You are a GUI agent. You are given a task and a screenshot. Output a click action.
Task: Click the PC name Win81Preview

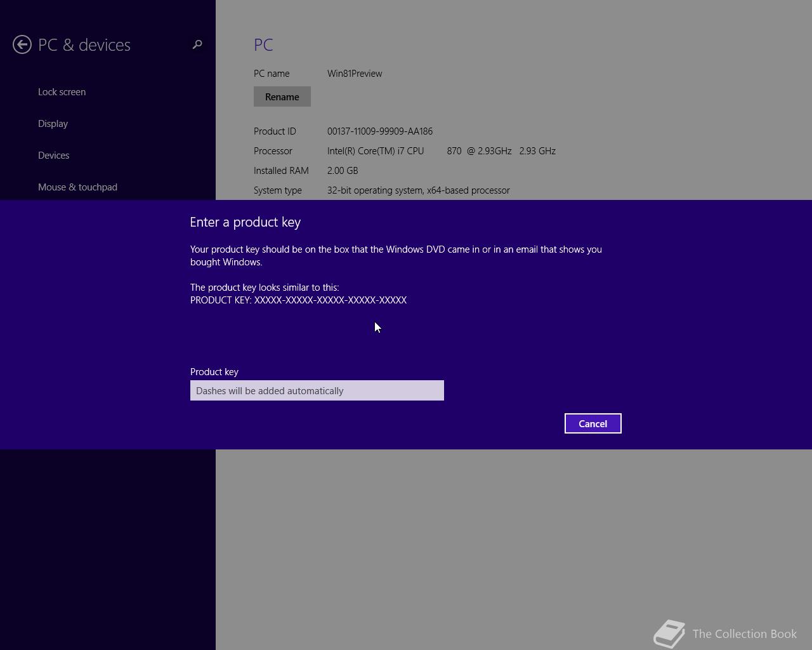(355, 74)
